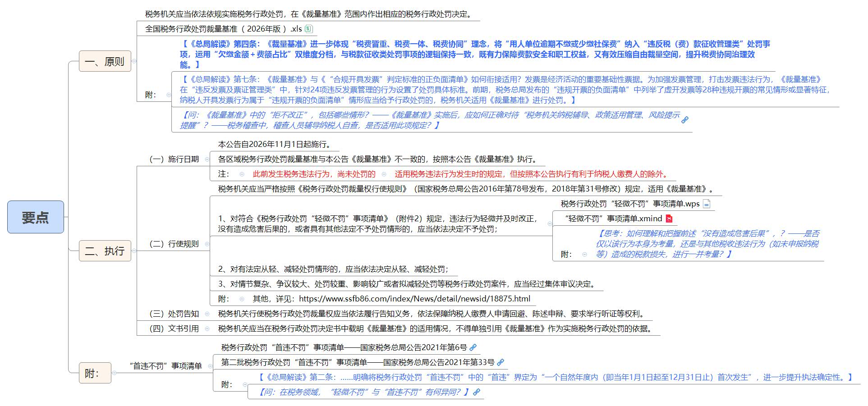Image resolution: width=868 pixels, height=406 pixels.
Task: Collapse the toggle after 此前发生税务违法行为,尚未处罚的
Action: tap(384, 174)
